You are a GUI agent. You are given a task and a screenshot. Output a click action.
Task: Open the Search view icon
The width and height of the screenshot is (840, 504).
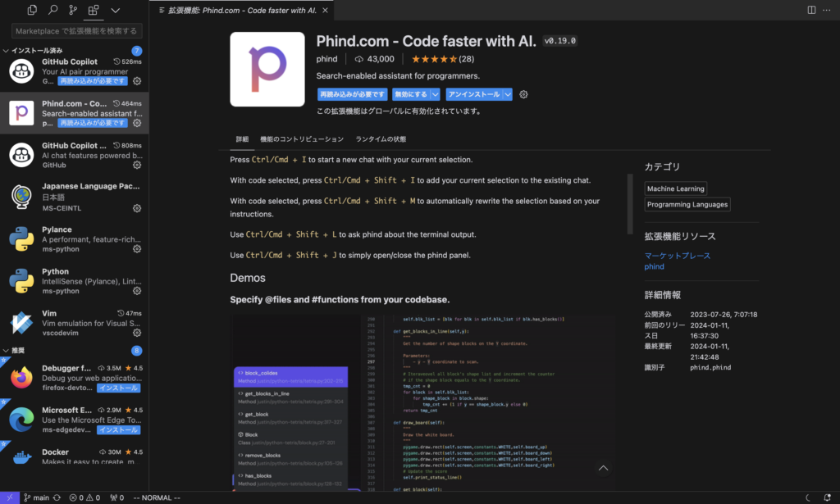click(52, 10)
